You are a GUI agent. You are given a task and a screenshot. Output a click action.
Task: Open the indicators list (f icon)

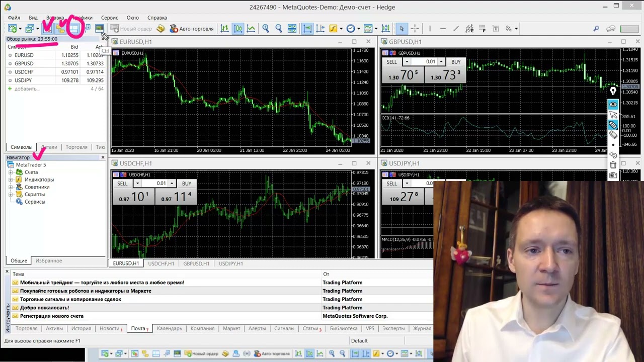point(333,29)
